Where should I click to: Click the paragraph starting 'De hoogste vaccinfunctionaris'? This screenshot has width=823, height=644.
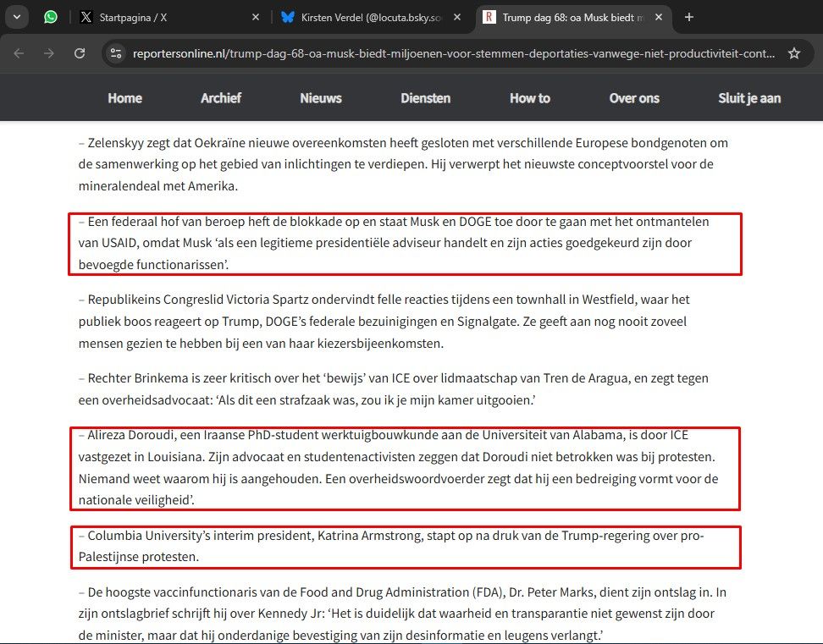coord(402,614)
